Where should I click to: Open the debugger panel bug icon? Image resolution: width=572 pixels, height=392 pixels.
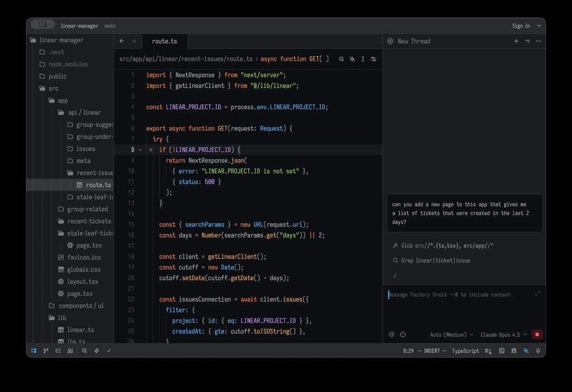click(514, 351)
